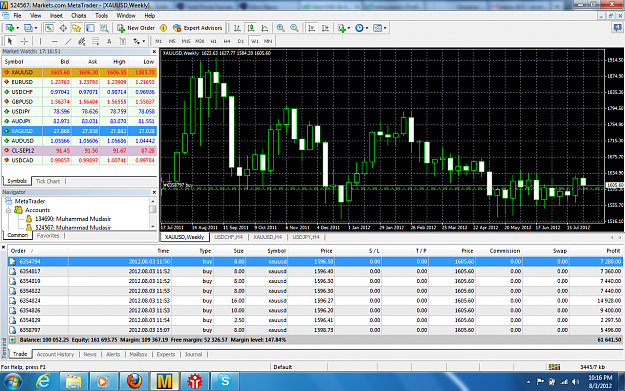Viewport: 625px width, 391px height.
Task: Switch to Tick Chart tab
Action: pyautogui.click(x=48, y=181)
